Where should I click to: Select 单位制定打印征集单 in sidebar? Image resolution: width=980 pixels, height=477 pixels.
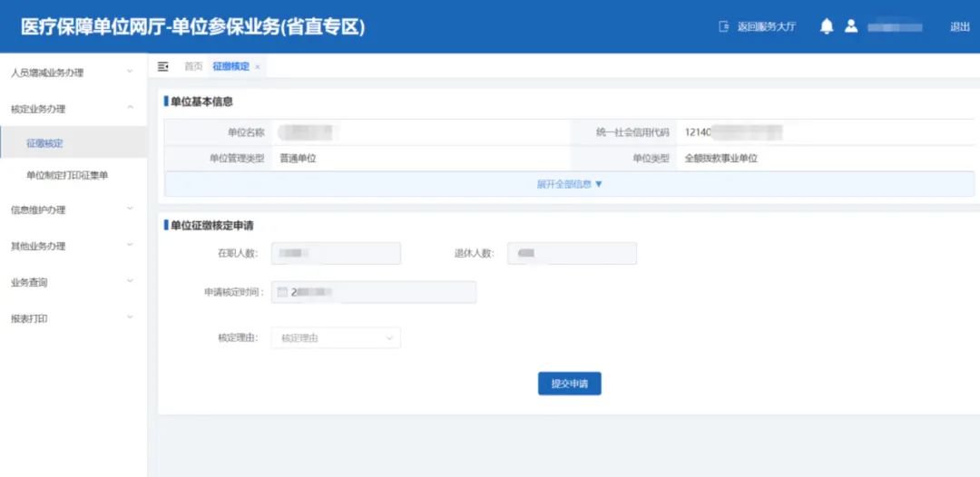pos(67,175)
